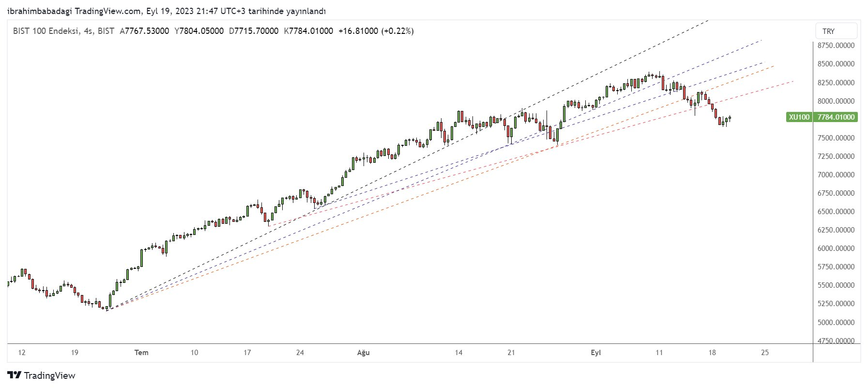Click date 12 on the time axis
This screenshot has height=388, width=868.
[22, 353]
